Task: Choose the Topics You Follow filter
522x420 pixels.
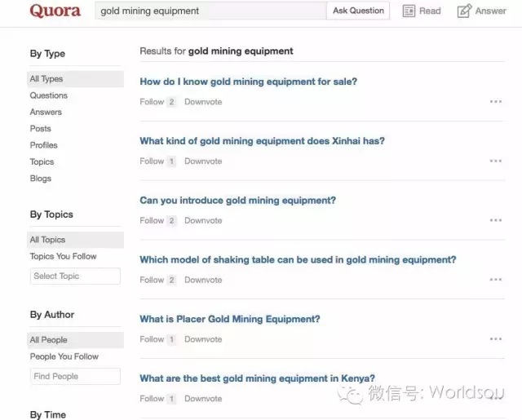Action: [64, 256]
